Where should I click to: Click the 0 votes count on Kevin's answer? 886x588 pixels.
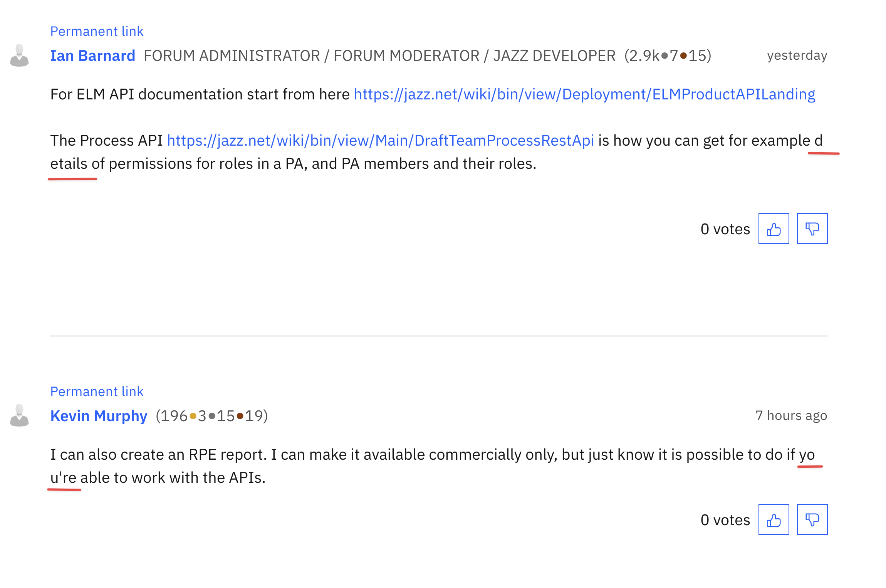[x=725, y=520]
